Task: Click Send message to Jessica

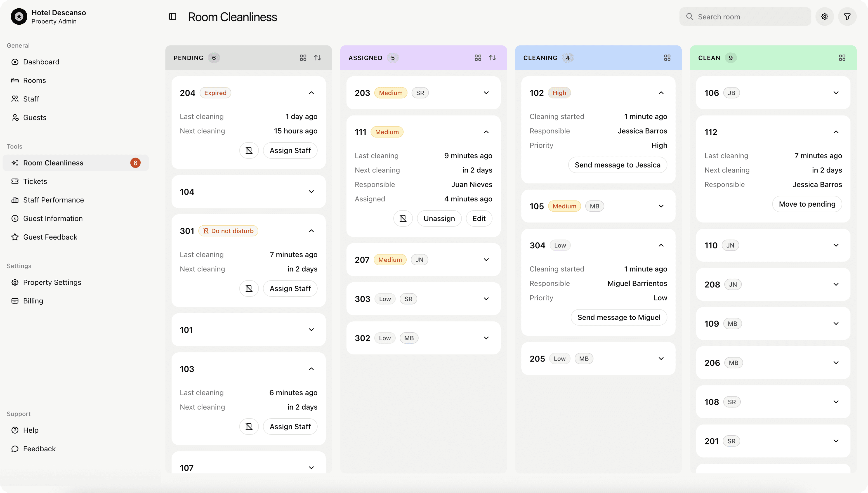Action: [x=618, y=165]
